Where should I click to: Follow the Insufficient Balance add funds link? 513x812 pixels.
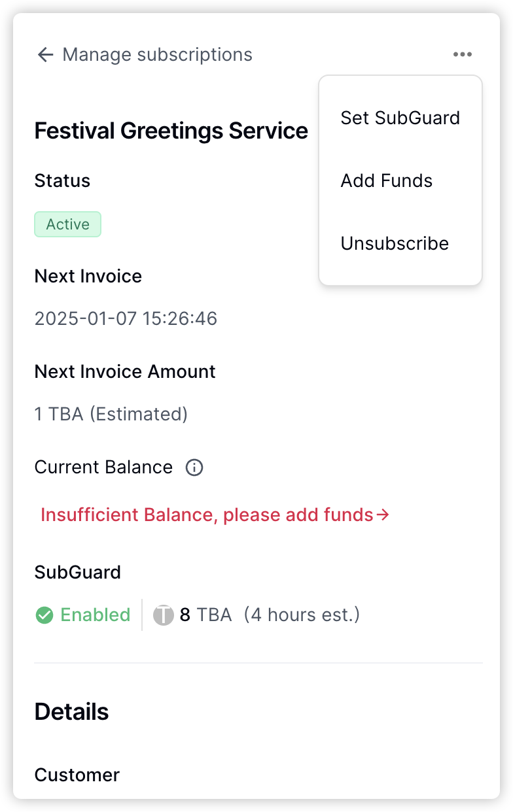[x=207, y=515]
